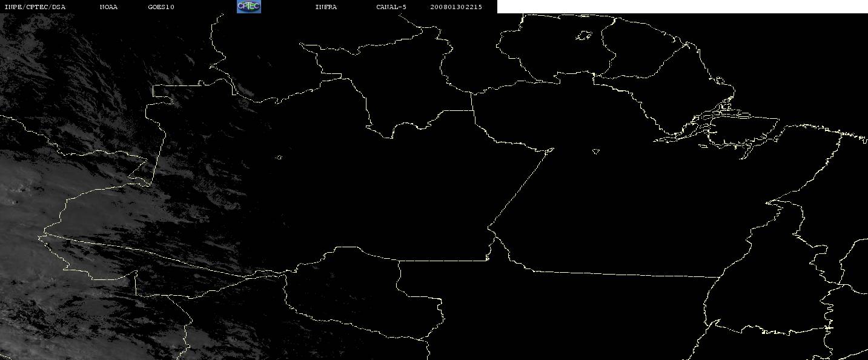Image resolution: width=868 pixels, height=360 pixels.
Task: Click the INFRA label in the header
Action: pyautogui.click(x=326, y=7)
